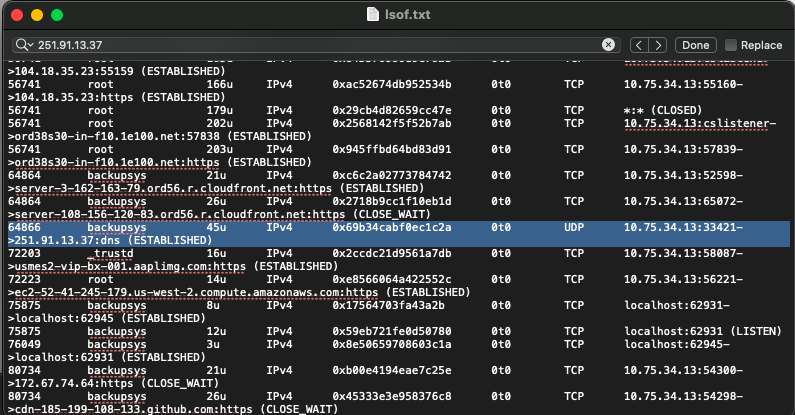
Task: Clear the find field with the X icon
Action: 608,45
